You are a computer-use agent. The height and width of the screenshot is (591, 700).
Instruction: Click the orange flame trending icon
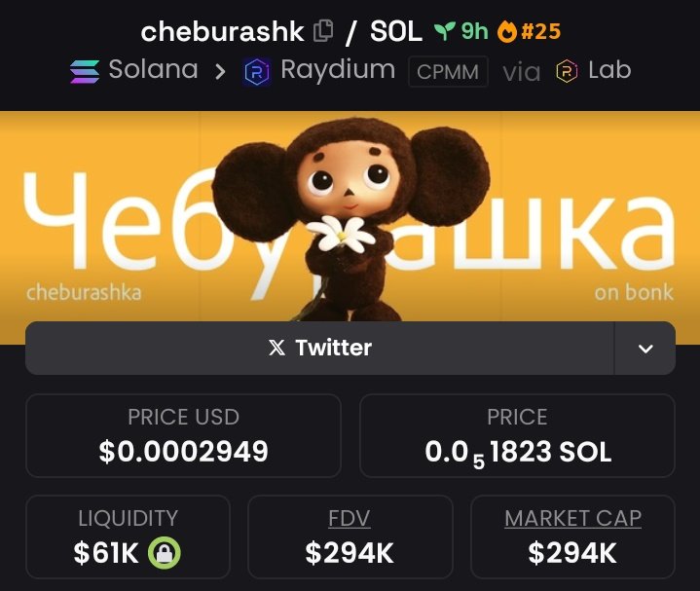point(507,32)
